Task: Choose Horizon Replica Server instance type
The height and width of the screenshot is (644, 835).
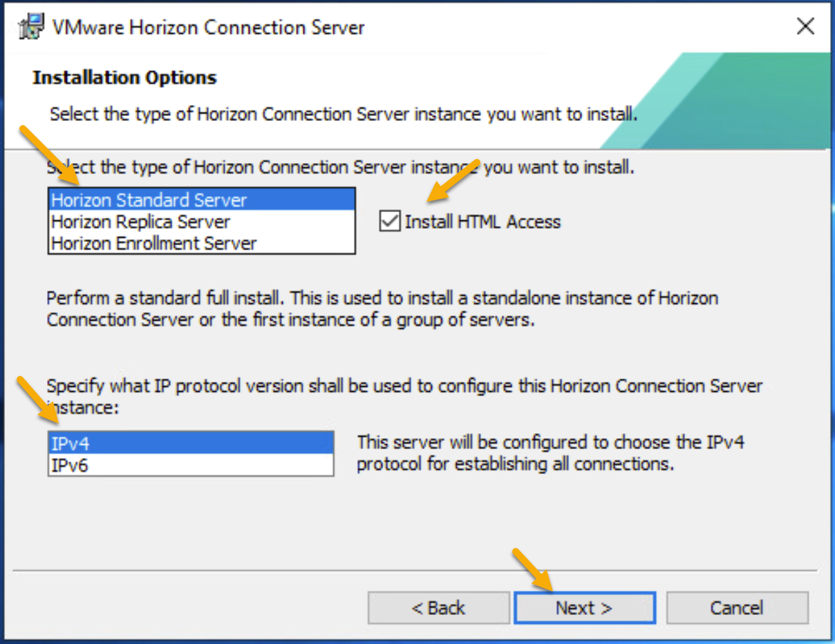Action: pyautogui.click(x=202, y=222)
